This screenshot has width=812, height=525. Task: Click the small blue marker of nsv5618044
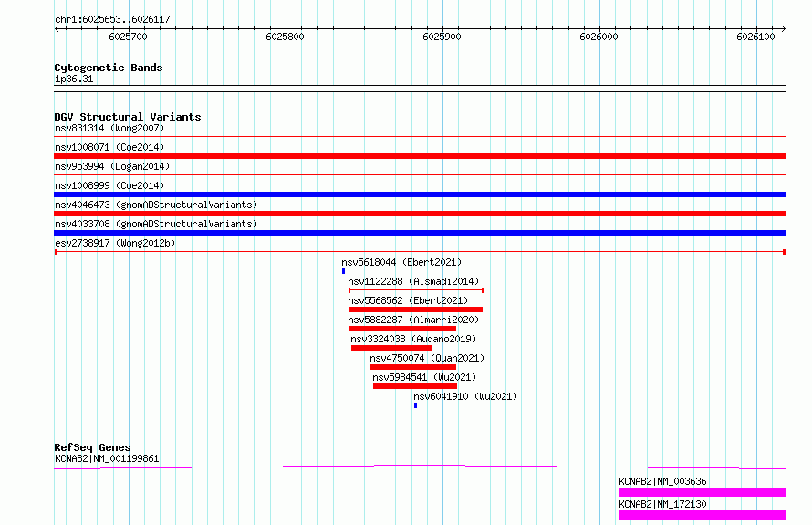pyautogui.click(x=343, y=271)
